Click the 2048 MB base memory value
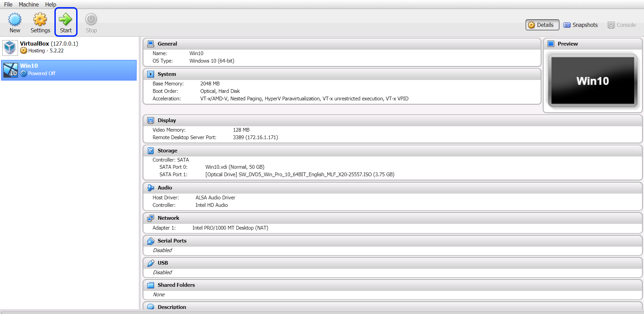The height and width of the screenshot is (314, 644). click(210, 84)
